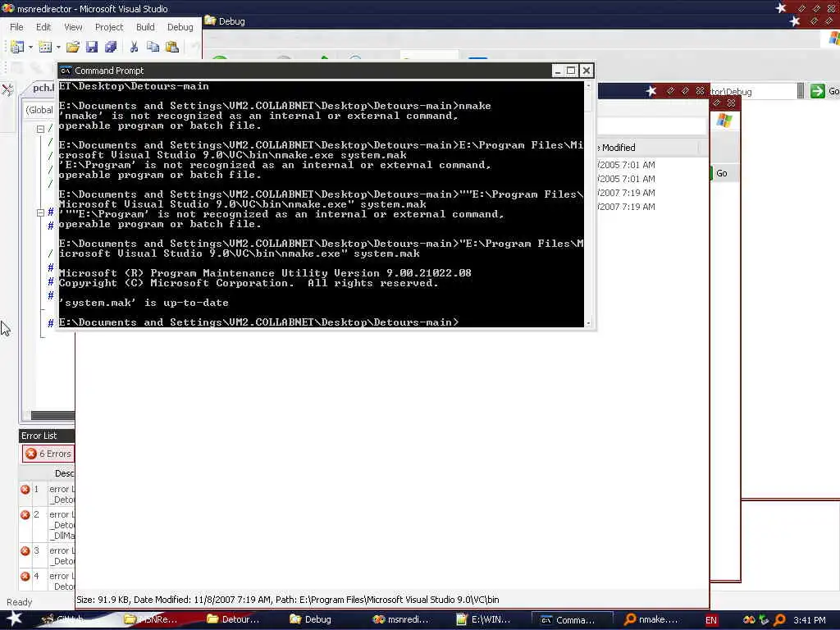Click the EN language indicator
Image resolution: width=840 pixels, height=630 pixels.
711,620
